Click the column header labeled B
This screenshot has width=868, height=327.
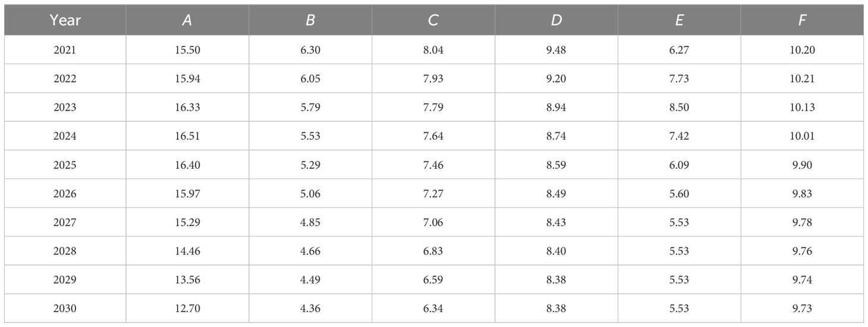(310, 20)
